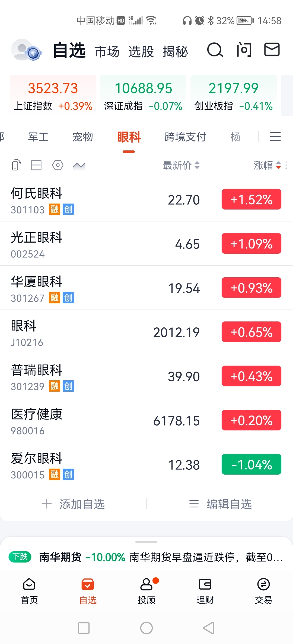Expand the news panel drag handle
Image resolution: width=293 pixels, height=644 pixels.
pyautogui.click(x=146, y=542)
